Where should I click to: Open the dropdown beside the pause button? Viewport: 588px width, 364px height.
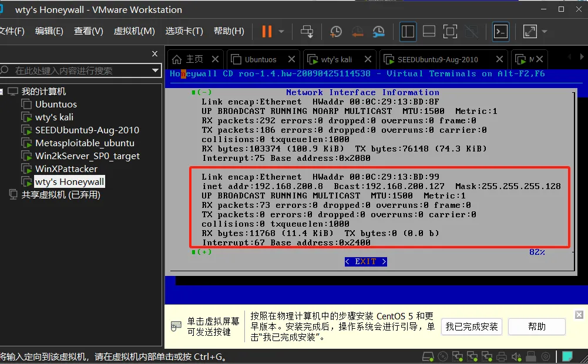281,32
